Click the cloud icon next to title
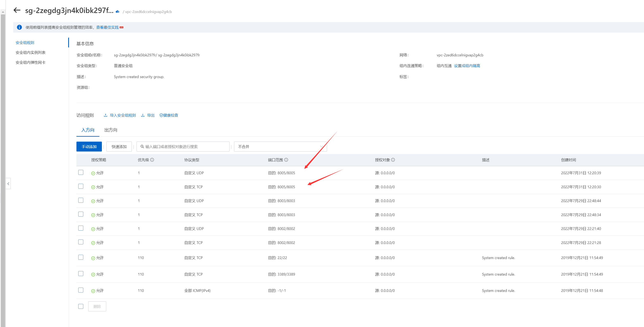 (x=118, y=12)
